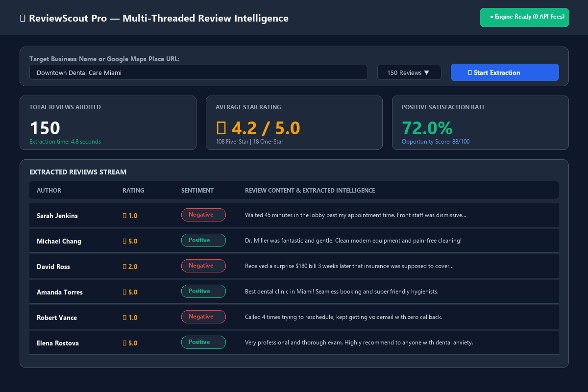The width and height of the screenshot is (588, 392).
Task: Click the Extracted Reviews Stream heading
Action: coord(78,172)
